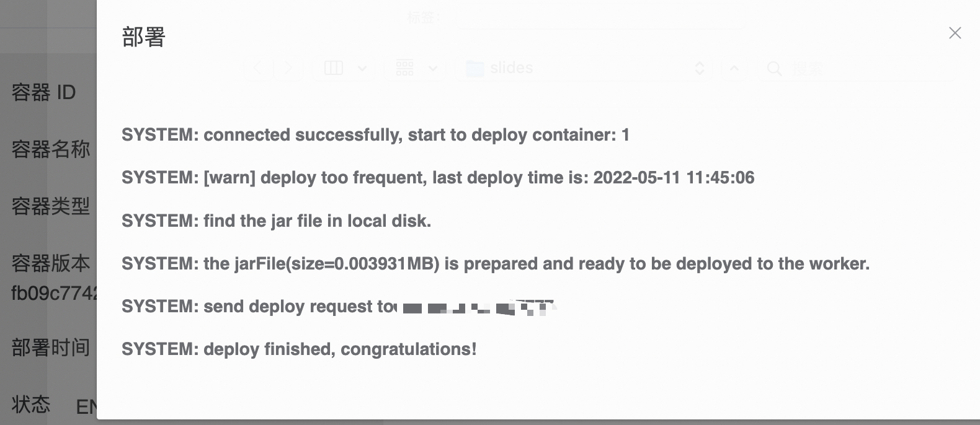This screenshot has width=980, height=425.
Task: Close the 部署 deployment dialog
Action: [x=955, y=33]
